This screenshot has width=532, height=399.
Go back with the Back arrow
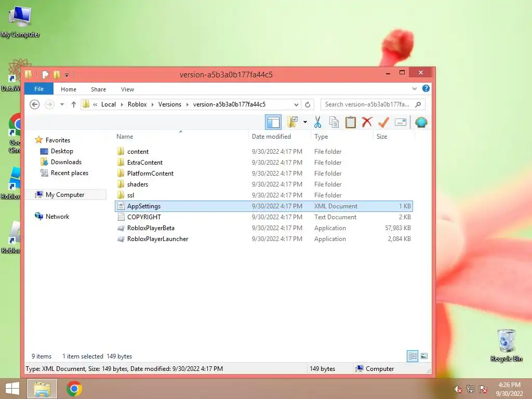point(34,104)
